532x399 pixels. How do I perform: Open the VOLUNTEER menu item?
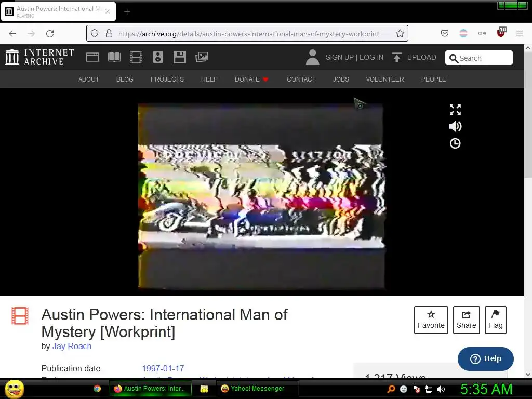pos(385,79)
